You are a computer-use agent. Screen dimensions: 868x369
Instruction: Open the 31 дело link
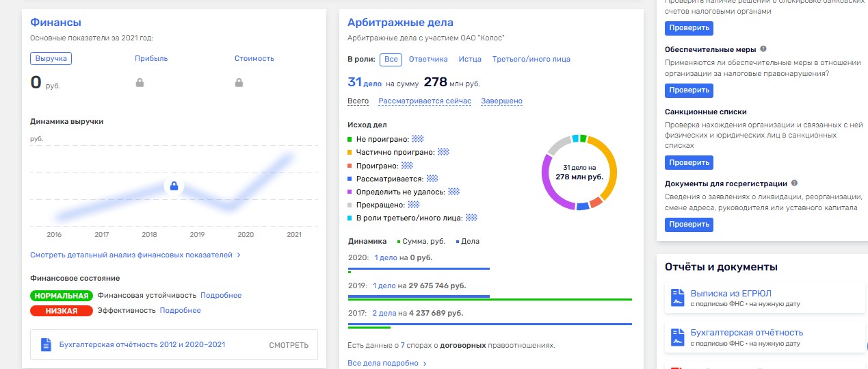pos(365,83)
